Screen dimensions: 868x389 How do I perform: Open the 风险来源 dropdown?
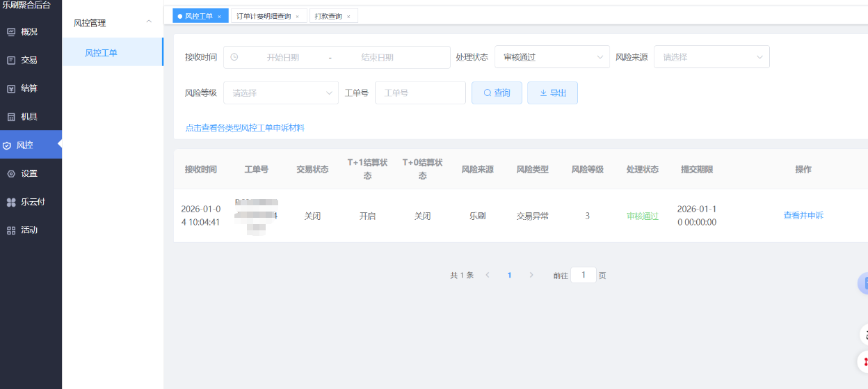[711, 57]
